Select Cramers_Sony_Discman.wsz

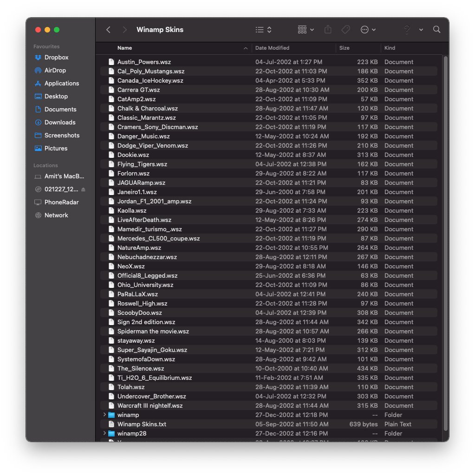[269, 127]
